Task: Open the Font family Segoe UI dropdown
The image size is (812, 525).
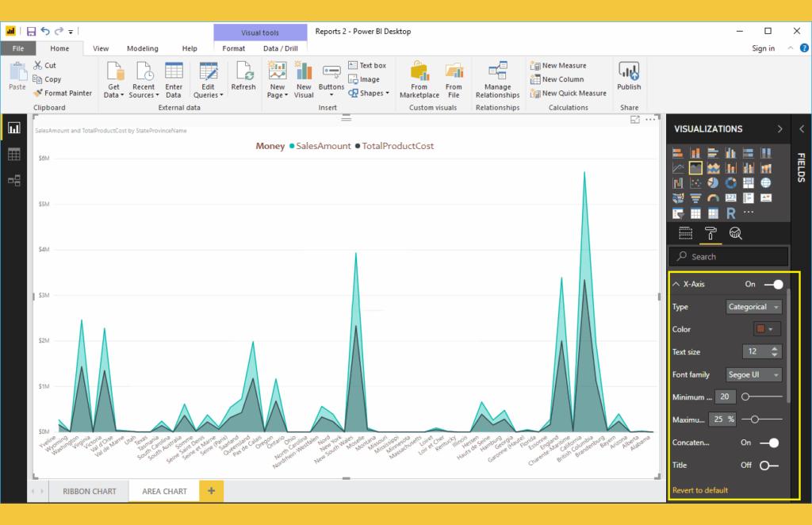Action: point(754,374)
